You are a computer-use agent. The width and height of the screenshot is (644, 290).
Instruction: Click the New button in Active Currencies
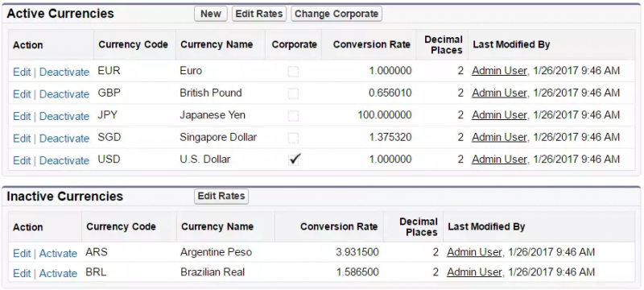coord(211,14)
